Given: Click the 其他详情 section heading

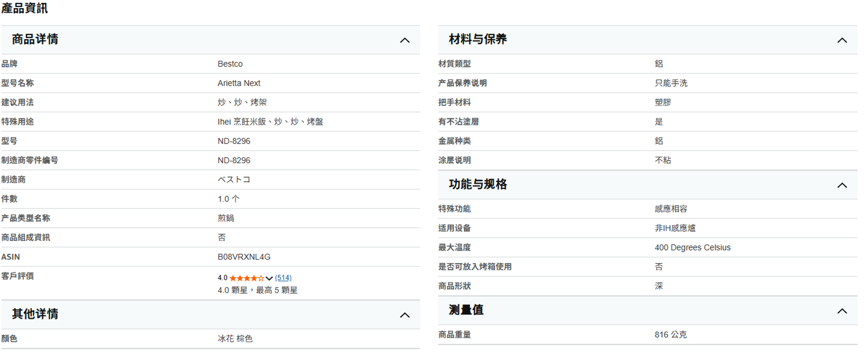Looking at the screenshot, I should tap(35, 314).
